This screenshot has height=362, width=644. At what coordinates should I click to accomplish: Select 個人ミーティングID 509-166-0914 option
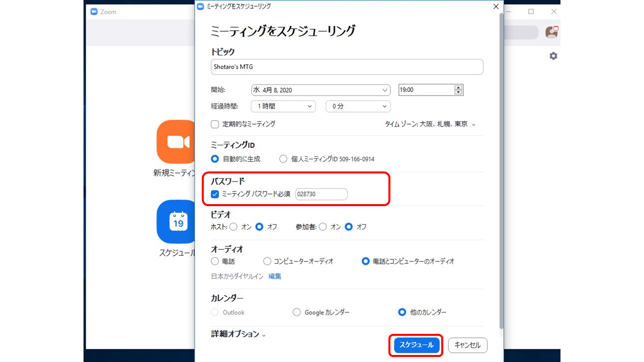(x=283, y=159)
